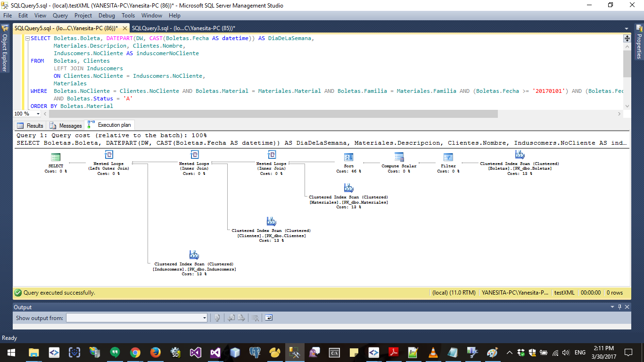Viewport: 644px width, 362px height.
Task: Open the Project menu
Action: (x=83, y=16)
